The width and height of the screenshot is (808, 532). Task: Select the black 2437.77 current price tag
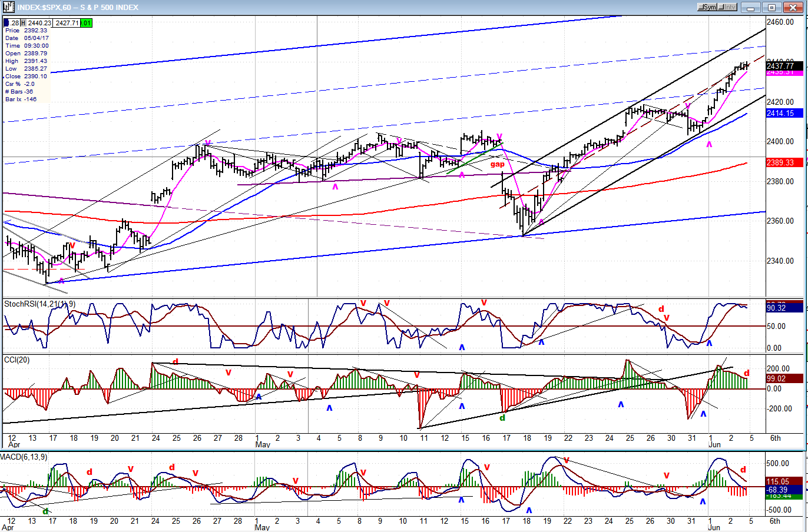coord(784,66)
